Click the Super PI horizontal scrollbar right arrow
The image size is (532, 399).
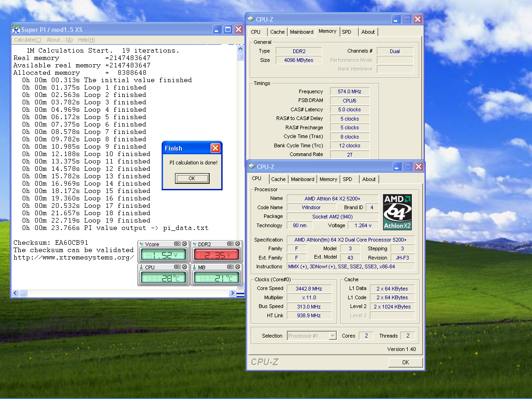[232, 293]
